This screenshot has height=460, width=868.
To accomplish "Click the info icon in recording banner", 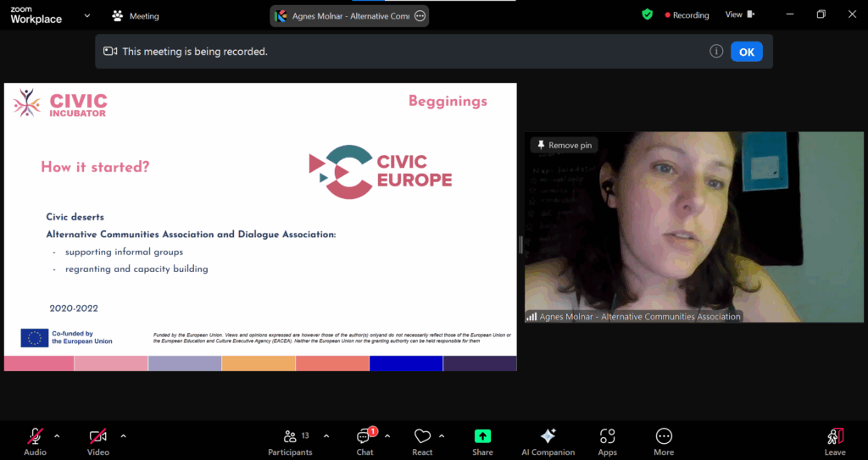I will click(x=716, y=52).
